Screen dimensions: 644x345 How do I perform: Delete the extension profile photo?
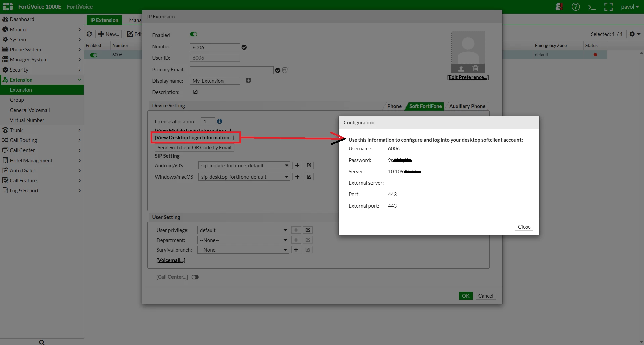(475, 69)
